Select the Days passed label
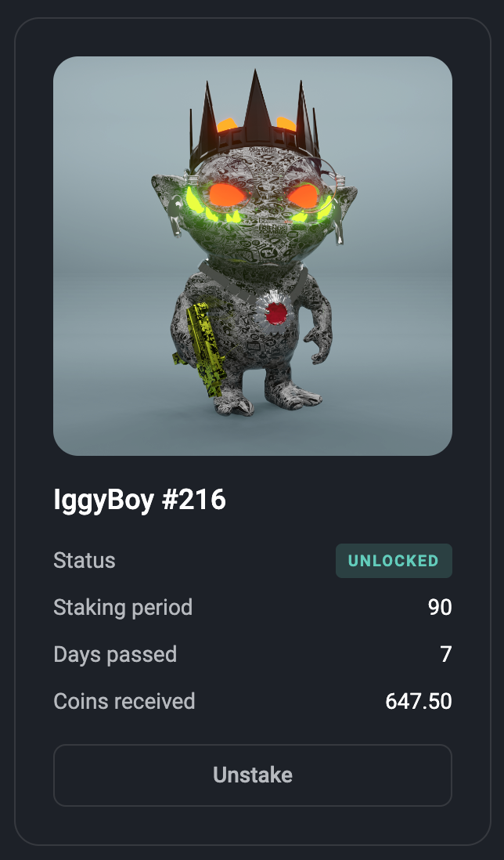 point(115,654)
